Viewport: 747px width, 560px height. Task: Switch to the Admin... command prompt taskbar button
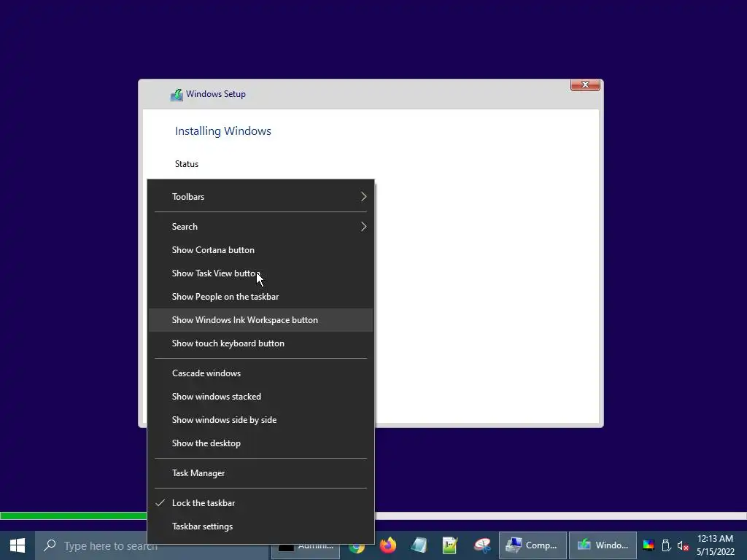(306, 551)
